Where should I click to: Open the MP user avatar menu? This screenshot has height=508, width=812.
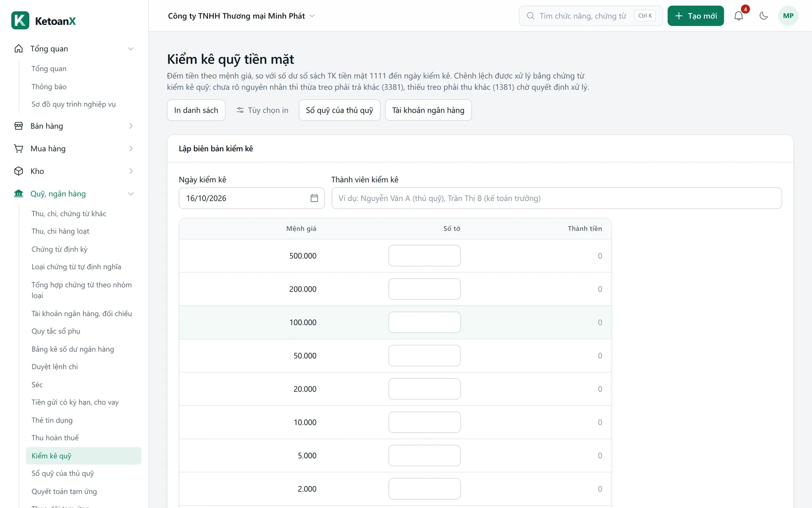(788, 16)
